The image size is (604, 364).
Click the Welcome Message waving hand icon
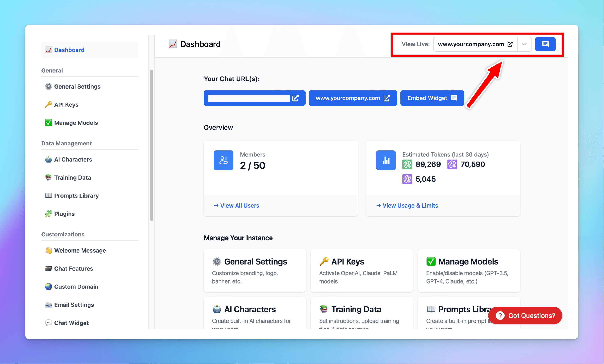[48, 250]
